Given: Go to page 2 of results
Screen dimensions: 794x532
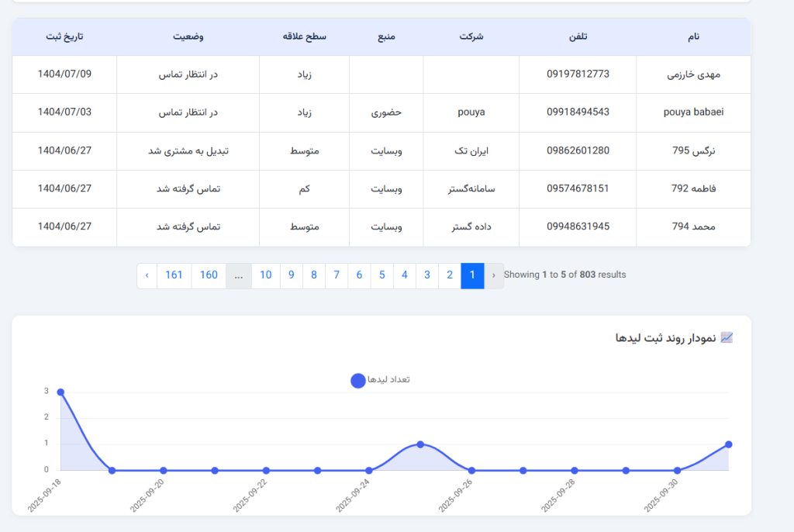Looking at the screenshot, I should tap(450, 275).
